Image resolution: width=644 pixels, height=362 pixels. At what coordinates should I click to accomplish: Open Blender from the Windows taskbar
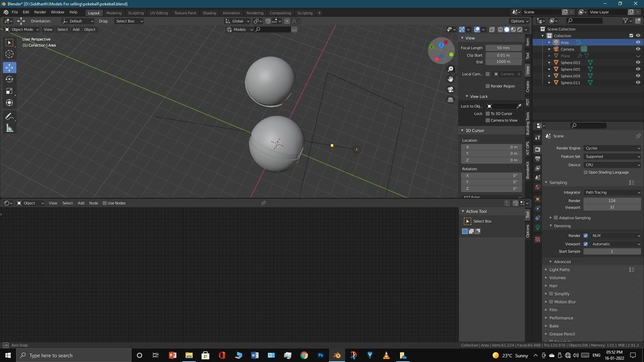337,355
